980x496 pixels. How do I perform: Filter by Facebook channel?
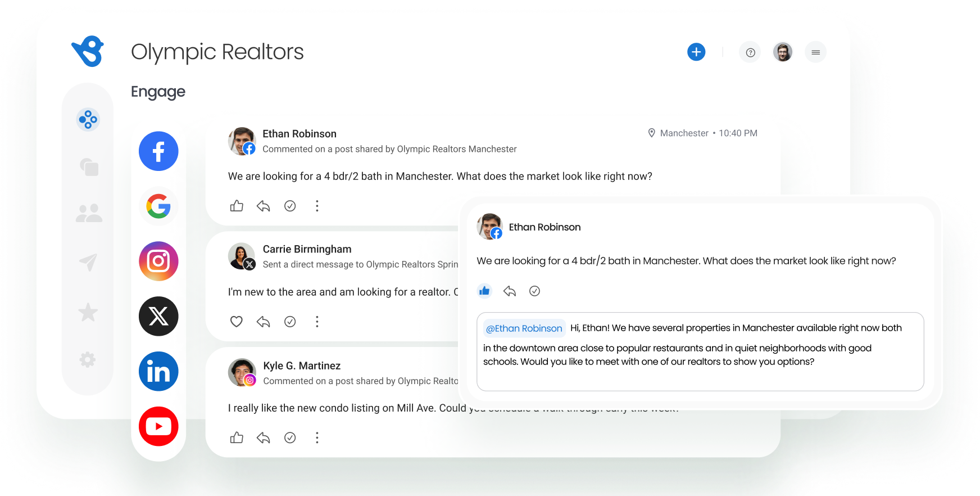pyautogui.click(x=158, y=151)
